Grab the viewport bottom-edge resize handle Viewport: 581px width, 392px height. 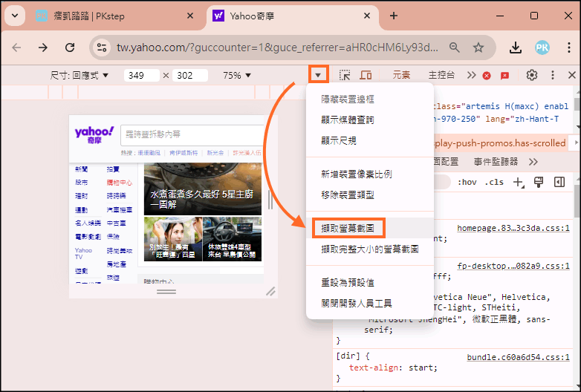[x=166, y=292]
